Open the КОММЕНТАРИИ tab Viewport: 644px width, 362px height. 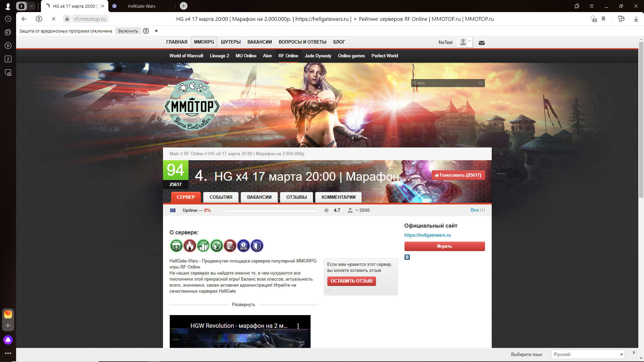tap(338, 197)
